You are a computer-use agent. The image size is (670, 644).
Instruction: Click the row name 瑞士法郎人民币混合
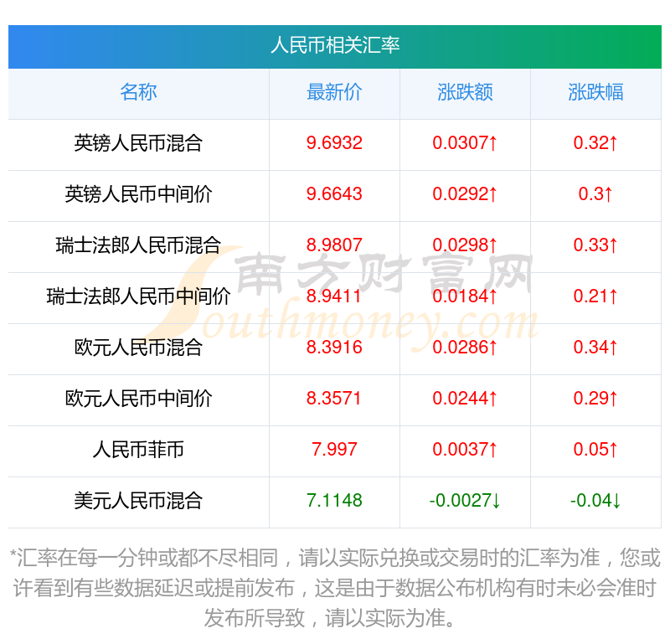tap(138, 245)
